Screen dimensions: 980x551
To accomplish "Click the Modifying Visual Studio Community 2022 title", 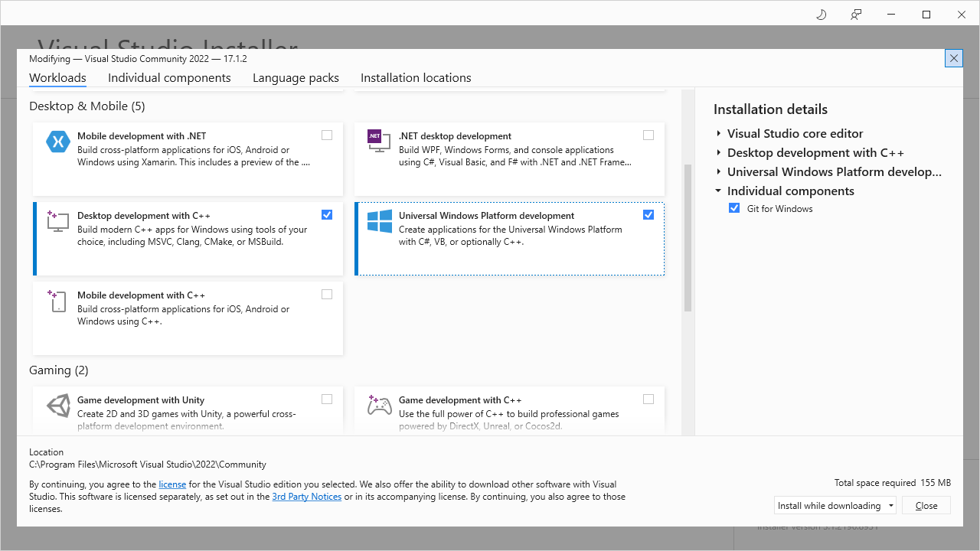I will [x=138, y=59].
